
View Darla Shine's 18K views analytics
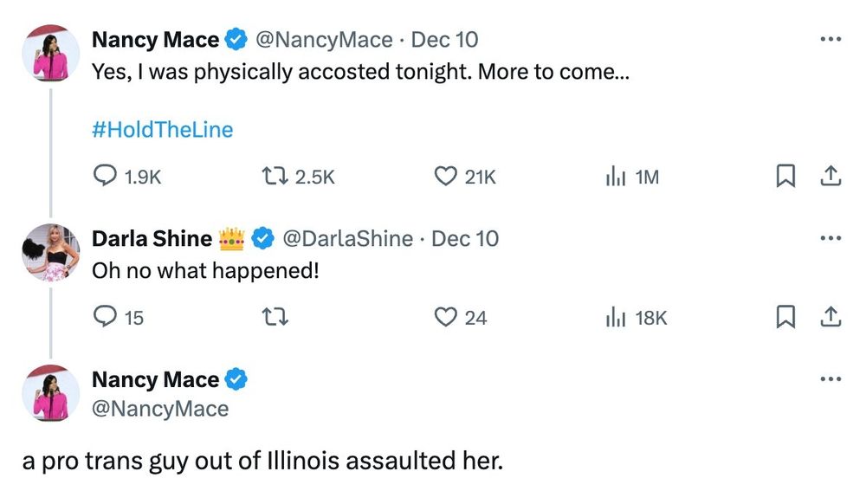616,318
